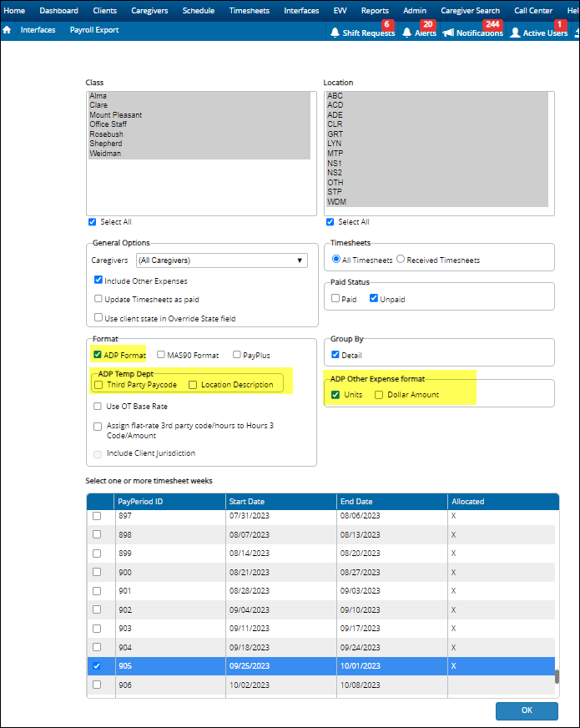Check the Paid status checkbox

pos(335,298)
